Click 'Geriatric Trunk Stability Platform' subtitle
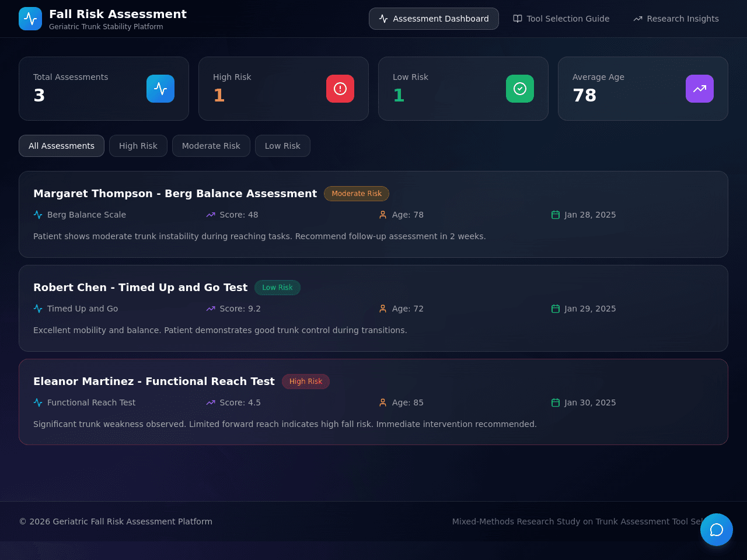 point(106,27)
